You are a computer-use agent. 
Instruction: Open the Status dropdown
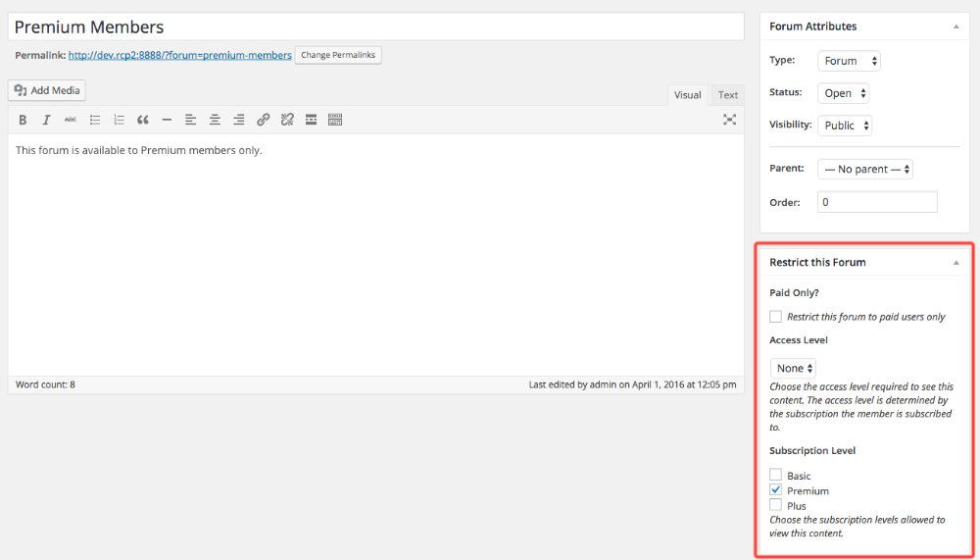[843, 93]
